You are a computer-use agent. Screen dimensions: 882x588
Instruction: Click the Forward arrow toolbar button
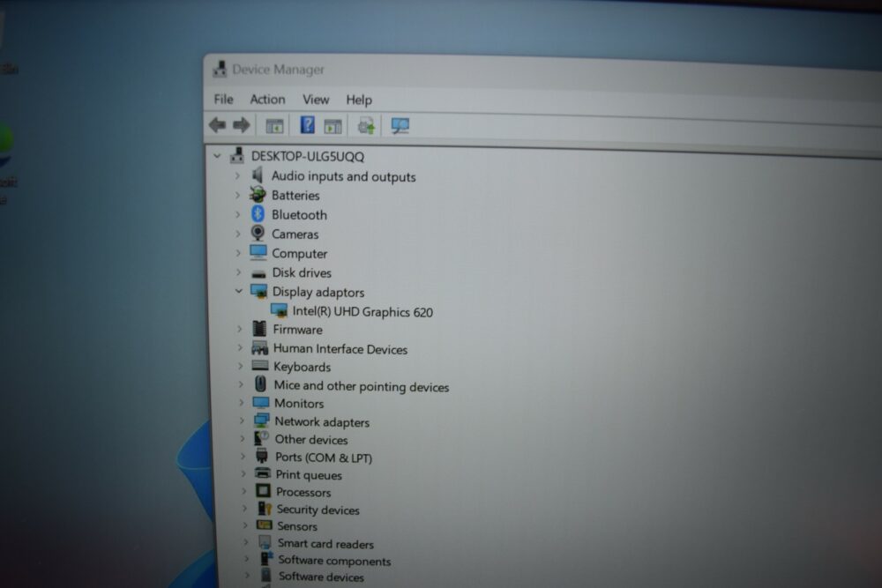242,125
